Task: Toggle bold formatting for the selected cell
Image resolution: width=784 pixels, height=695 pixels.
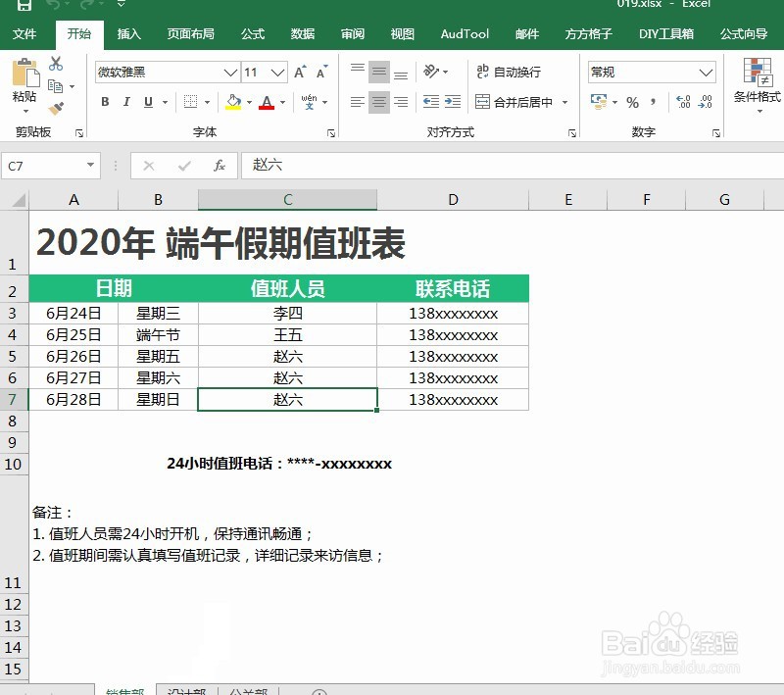Action: click(x=105, y=101)
